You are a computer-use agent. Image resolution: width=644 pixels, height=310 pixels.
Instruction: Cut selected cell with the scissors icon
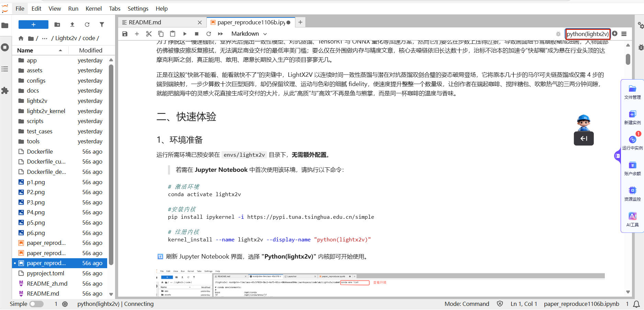pyautogui.click(x=149, y=34)
